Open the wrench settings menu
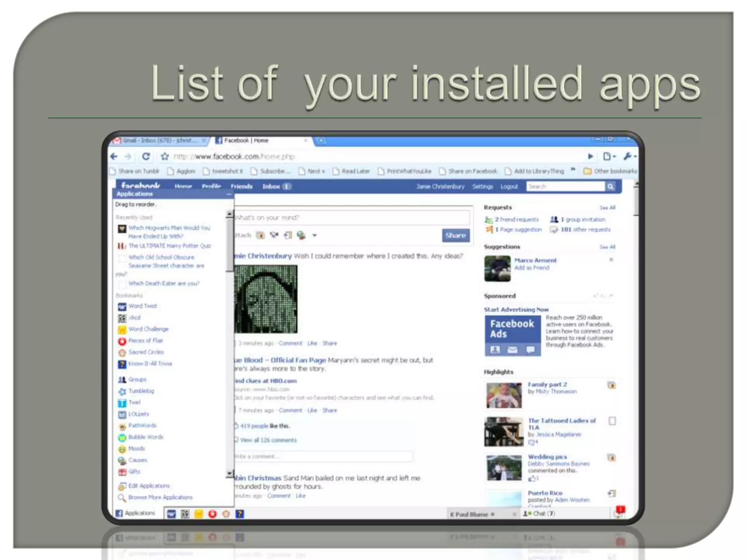 [630, 156]
